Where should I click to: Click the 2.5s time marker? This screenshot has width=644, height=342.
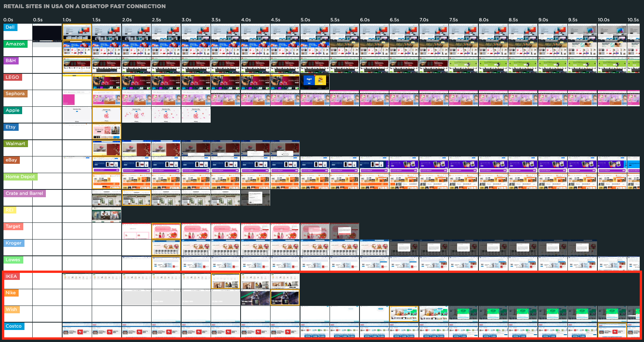(156, 20)
